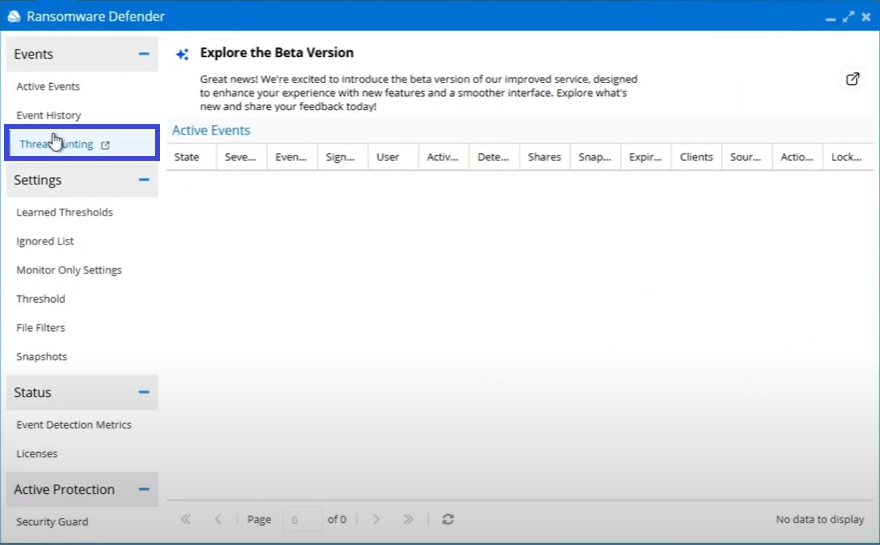
Task: Click the Snap... column header
Action: (x=595, y=157)
